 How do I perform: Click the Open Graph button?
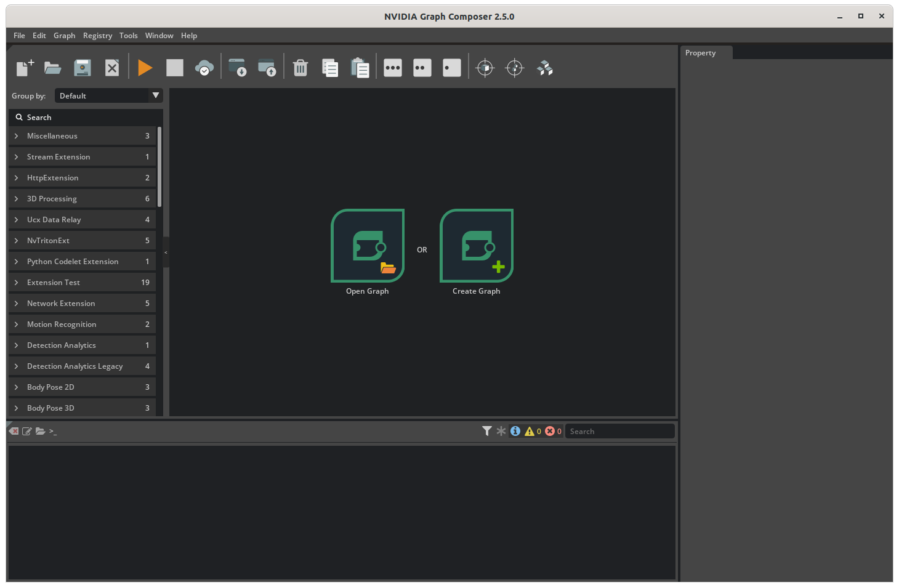pyautogui.click(x=368, y=246)
